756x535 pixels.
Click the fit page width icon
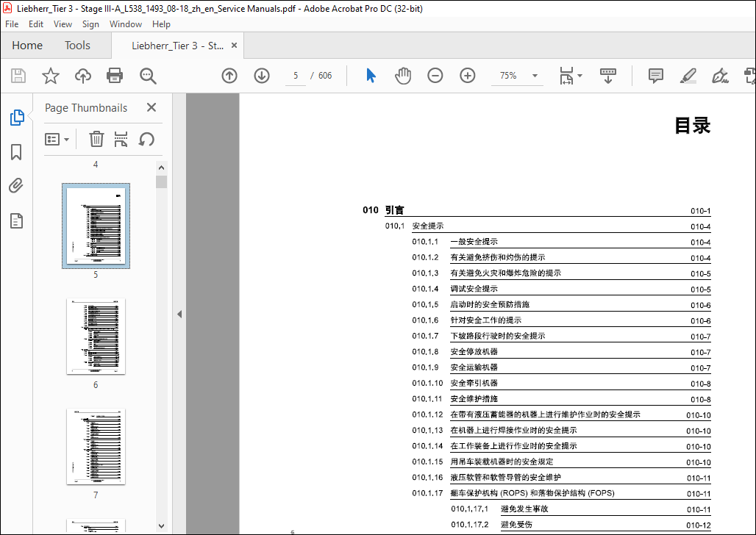coord(566,76)
